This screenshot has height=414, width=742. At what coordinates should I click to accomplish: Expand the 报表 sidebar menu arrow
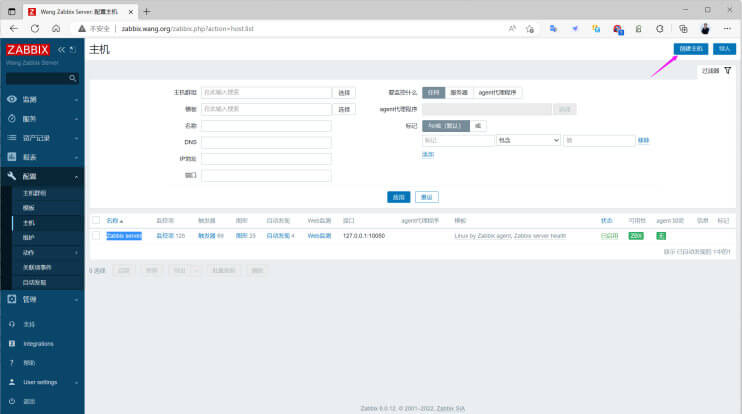[76, 158]
